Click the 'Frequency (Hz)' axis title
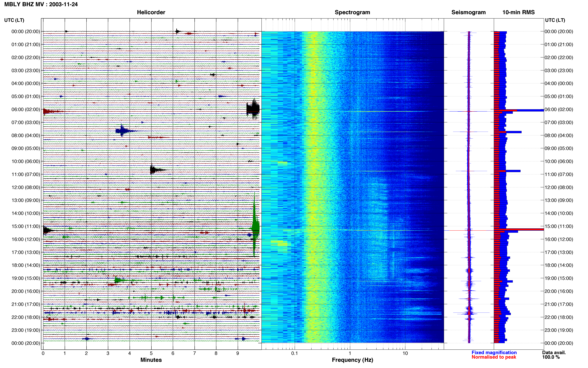Screen dimensions: 588x368 click(x=352, y=360)
